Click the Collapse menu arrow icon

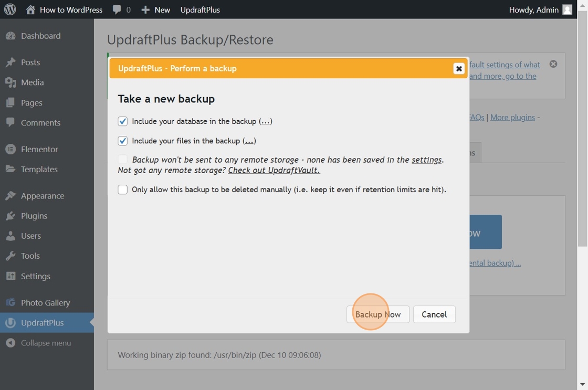click(x=10, y=343)
